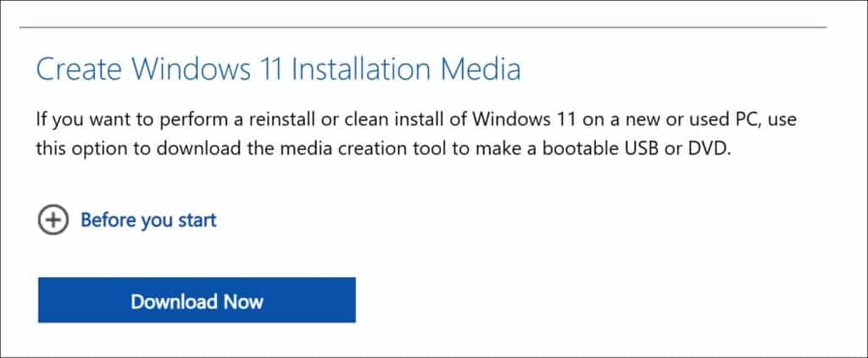Click the word "start" in Before you start
Viewport: 868px width, 358px height.
click(198, 221)
